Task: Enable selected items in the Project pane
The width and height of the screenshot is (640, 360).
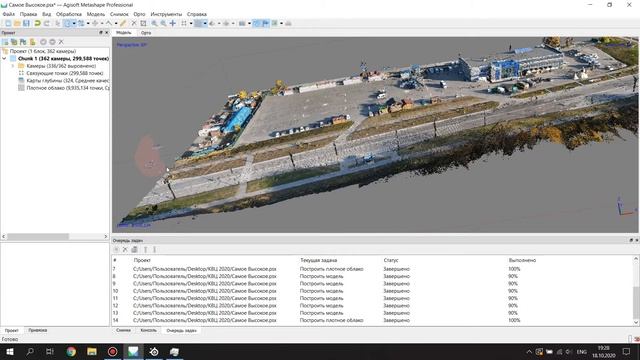Action: pyautogui.click(x=43, y=42)
